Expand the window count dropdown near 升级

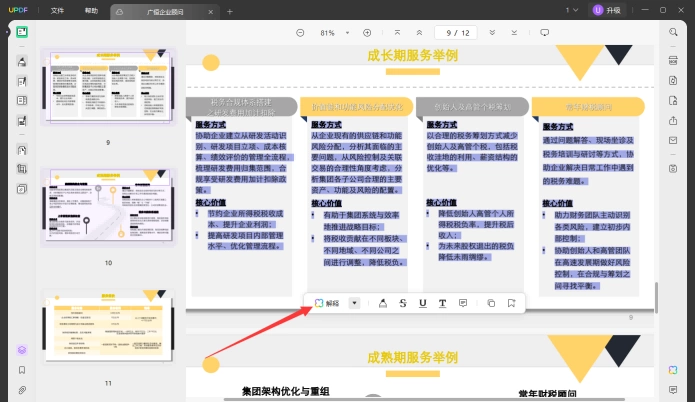tap(572, 10)
